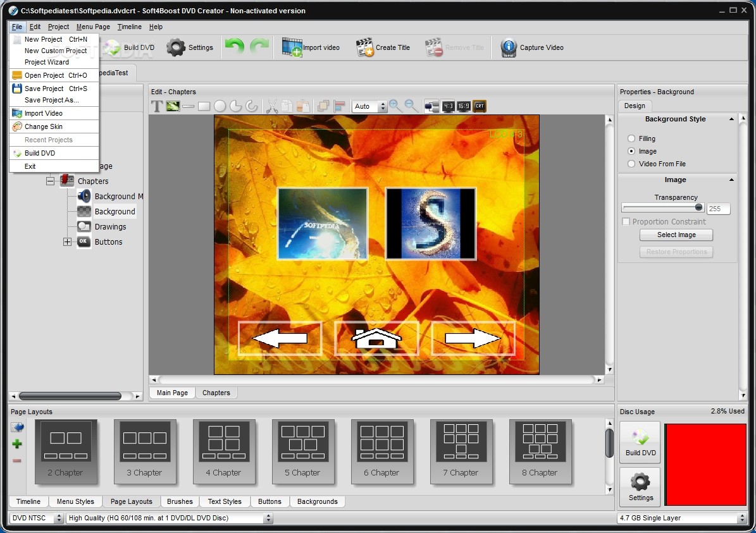Image resolution: width=756 pixels, height=533 pixels.
Task: Select Drawings in the project tree
Action: (x=110, y=226)
